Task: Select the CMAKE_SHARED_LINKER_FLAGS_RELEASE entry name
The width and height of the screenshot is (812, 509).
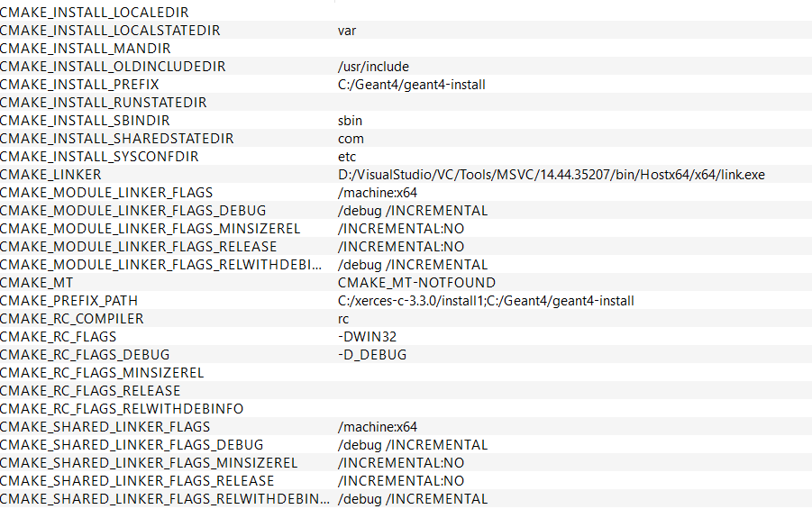Action: pyautogui.click(x=136, y=481)
